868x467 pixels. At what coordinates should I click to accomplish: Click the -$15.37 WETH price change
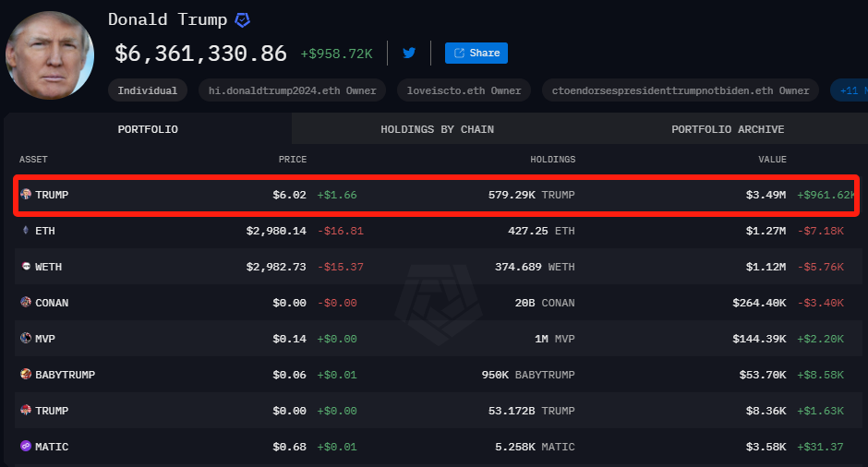coord(341,267)
